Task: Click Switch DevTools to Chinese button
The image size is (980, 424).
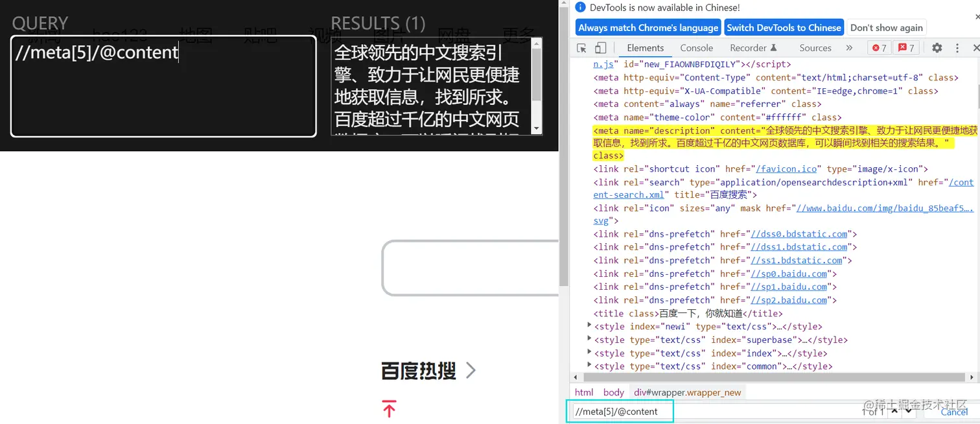Action: 784,27
